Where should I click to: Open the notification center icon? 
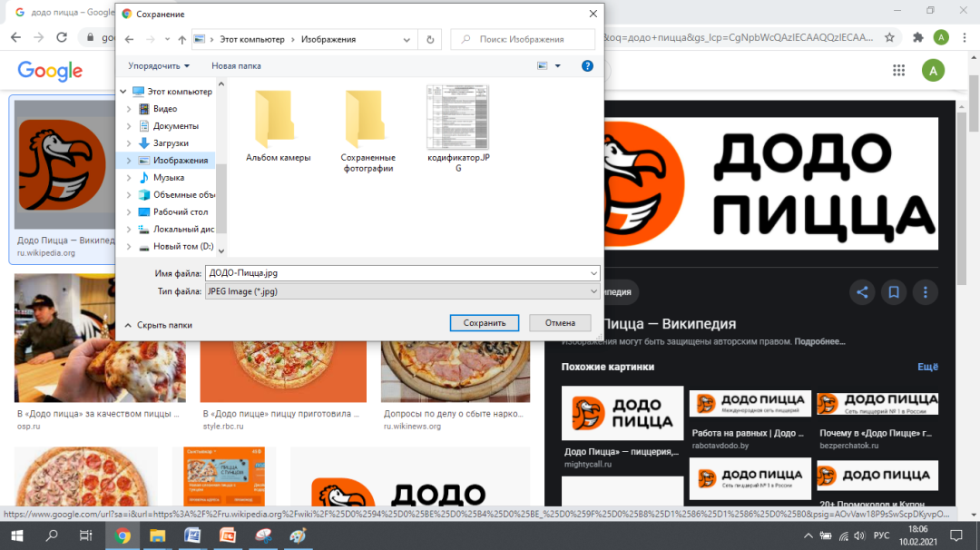coord(956,535)
